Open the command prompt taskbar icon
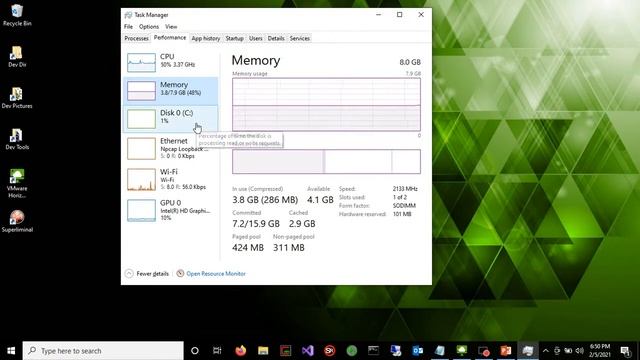 point(373,351)
